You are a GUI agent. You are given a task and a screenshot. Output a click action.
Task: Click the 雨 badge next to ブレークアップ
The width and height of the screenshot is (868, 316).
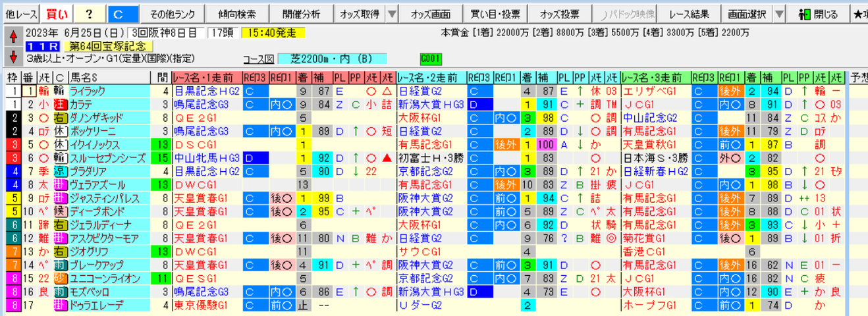point(59,265)
